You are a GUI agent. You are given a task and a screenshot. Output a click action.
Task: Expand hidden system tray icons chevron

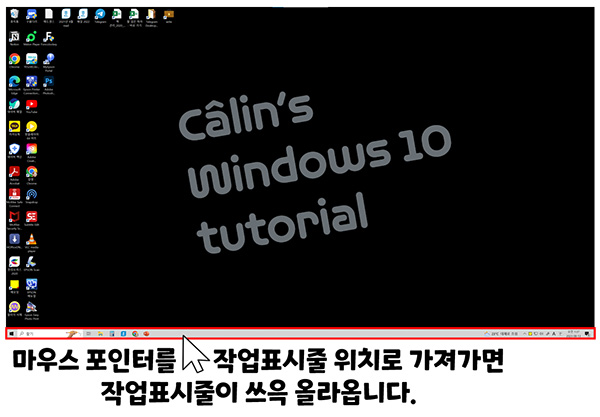pos(524,334)
